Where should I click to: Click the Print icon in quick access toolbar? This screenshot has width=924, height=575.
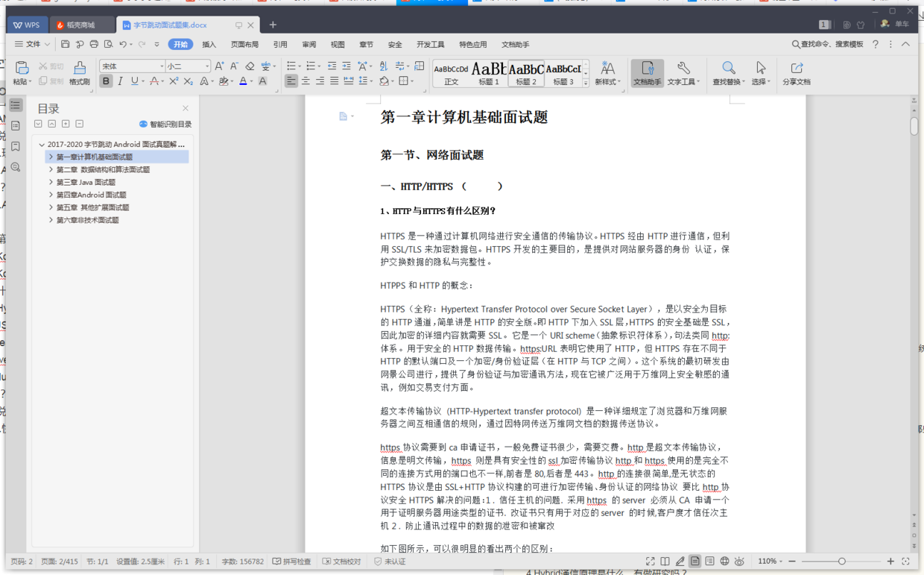[94, 45]
